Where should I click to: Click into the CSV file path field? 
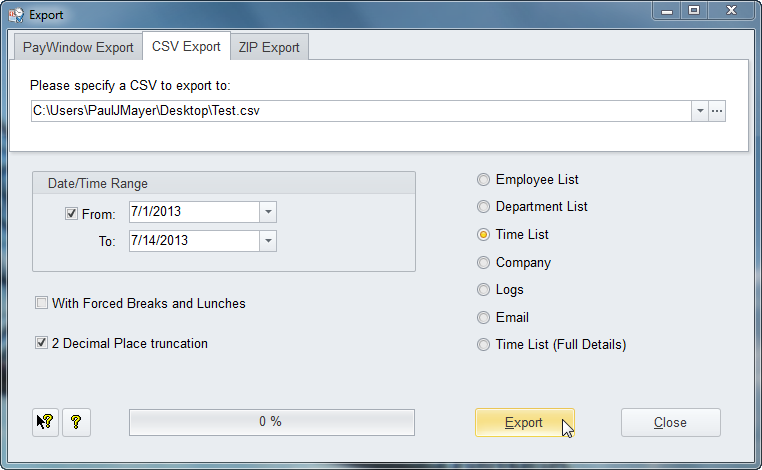click(360, 111)
